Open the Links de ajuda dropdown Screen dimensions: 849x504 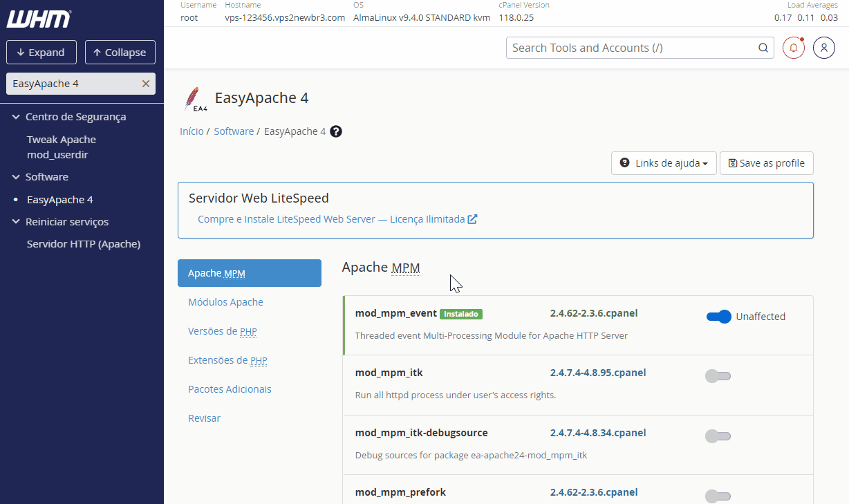(x=664, y=163)
